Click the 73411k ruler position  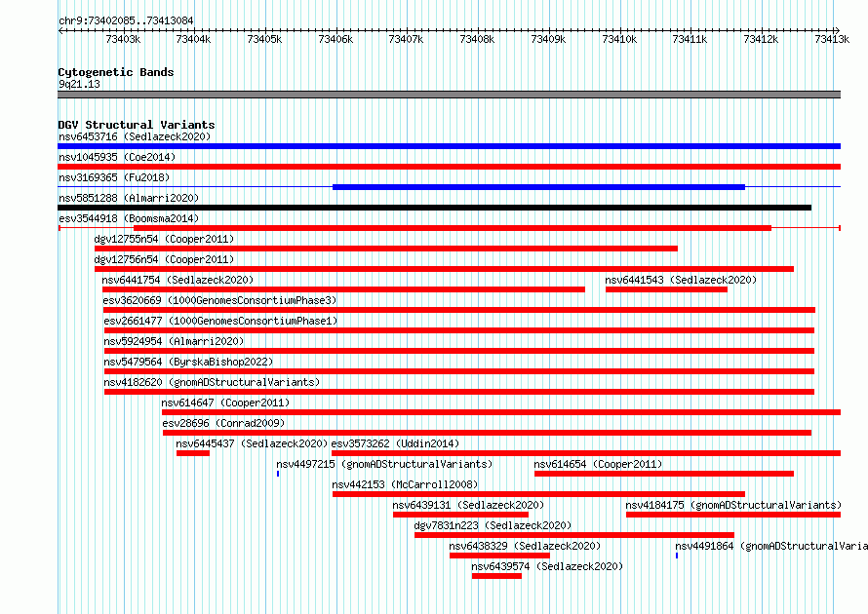click(690, 39)
